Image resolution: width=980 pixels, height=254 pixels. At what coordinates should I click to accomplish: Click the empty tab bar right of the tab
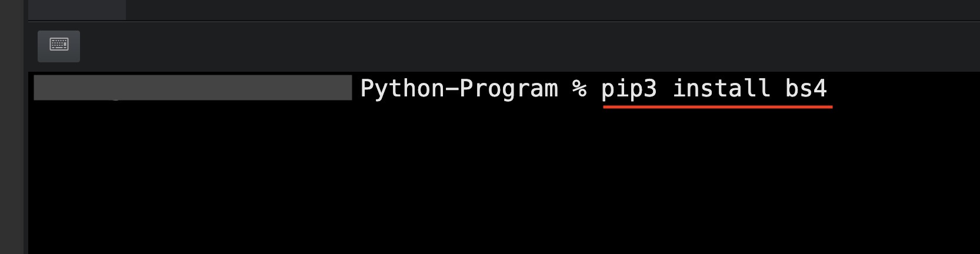[529, 9]
